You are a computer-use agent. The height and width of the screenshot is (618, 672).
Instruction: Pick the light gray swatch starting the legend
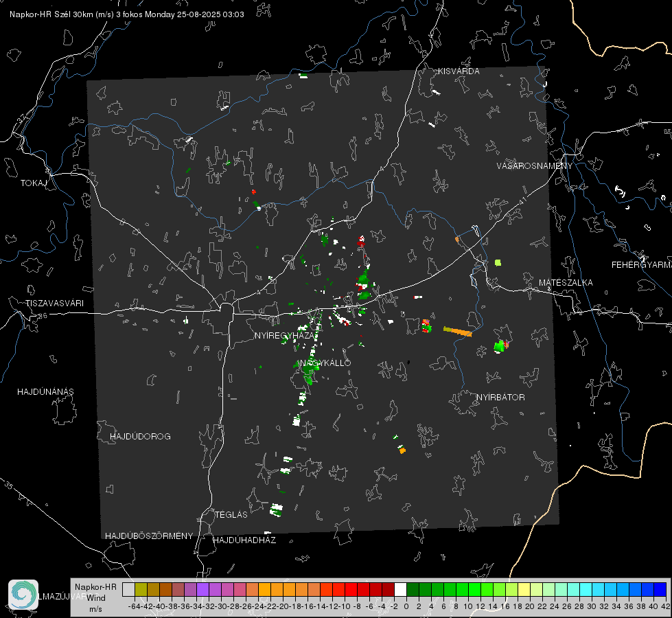[x=128, y=589]
